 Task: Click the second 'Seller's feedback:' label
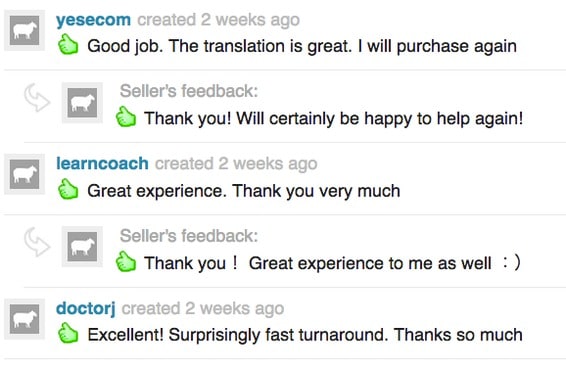[x=189, y=236]
